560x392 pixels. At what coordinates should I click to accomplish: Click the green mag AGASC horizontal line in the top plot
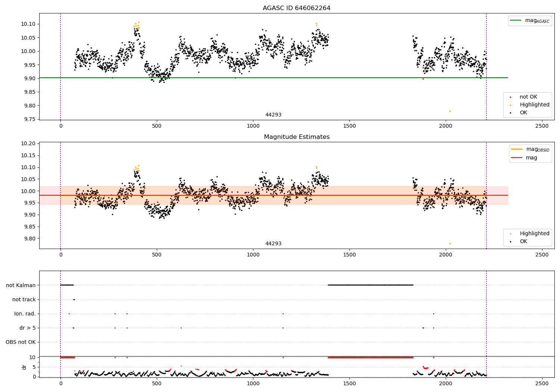tap(273, 78)
